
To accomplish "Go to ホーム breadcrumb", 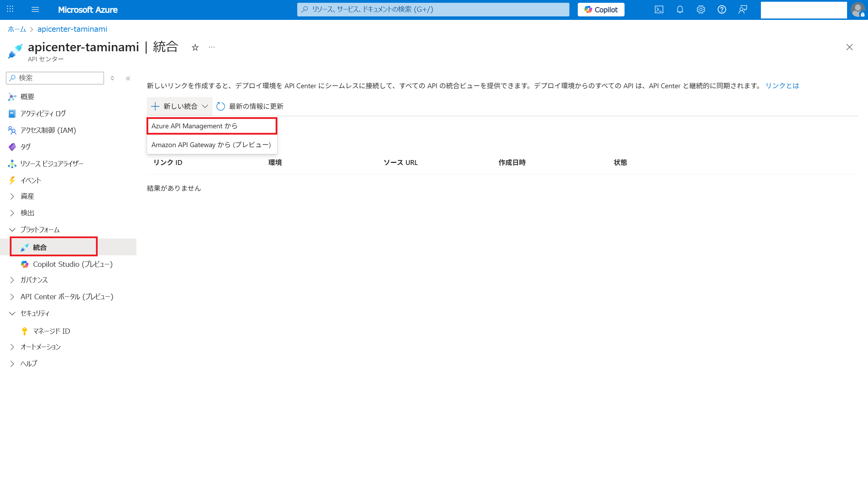I will [17, 29].
